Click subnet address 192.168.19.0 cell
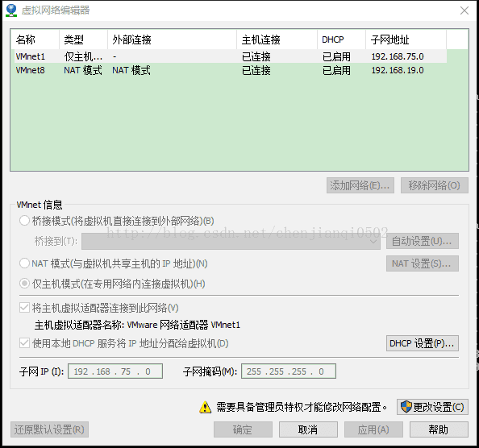 pos(398,70)
